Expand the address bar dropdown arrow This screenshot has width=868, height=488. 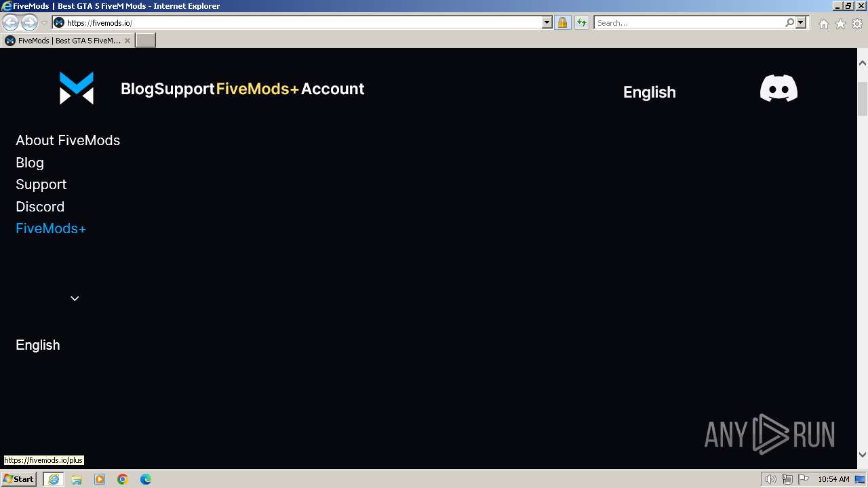[547, 22]
